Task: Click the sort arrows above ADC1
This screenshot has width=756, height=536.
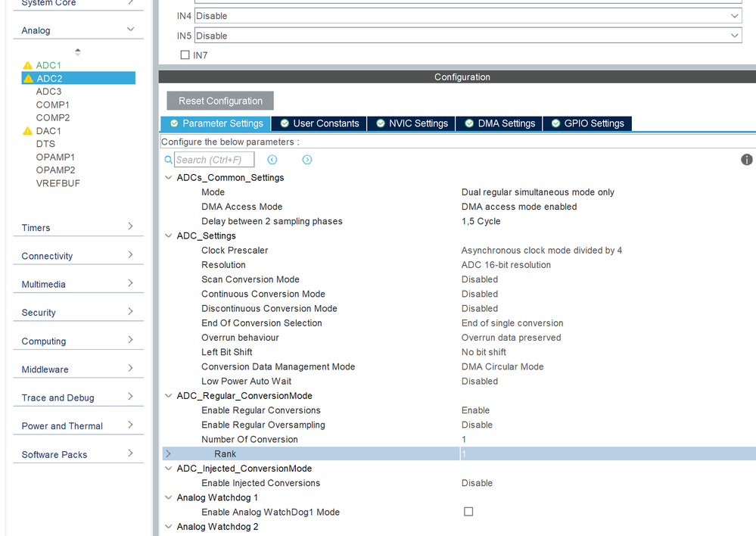Action: click(x=78, y=51)
